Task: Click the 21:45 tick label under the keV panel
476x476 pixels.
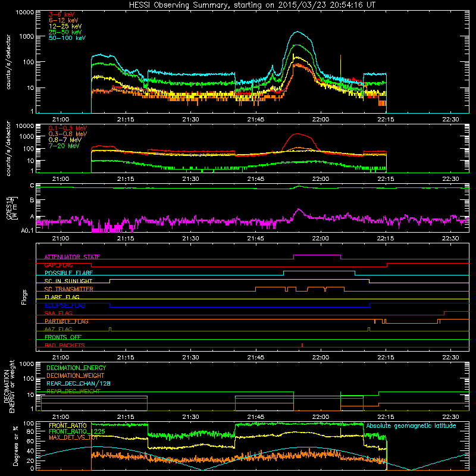Action: coord(256,120)
